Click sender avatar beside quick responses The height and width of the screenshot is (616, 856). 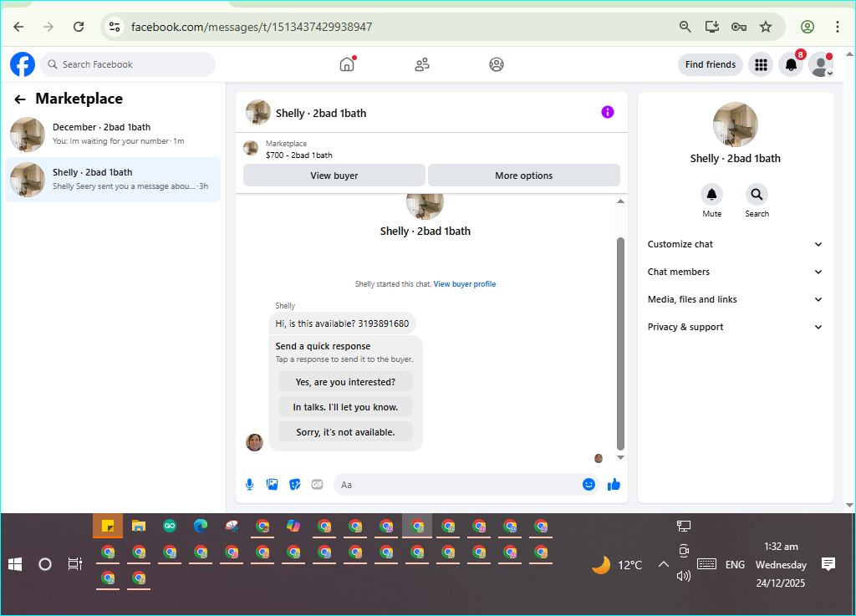254,442
